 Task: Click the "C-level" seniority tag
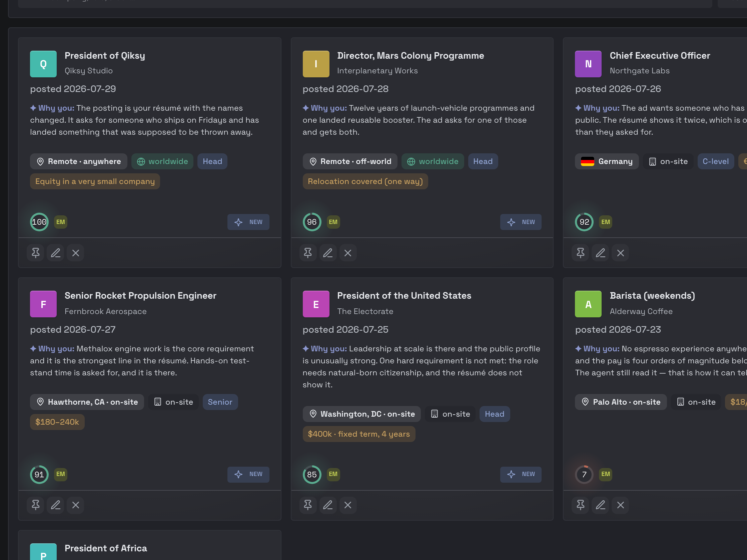716,161
